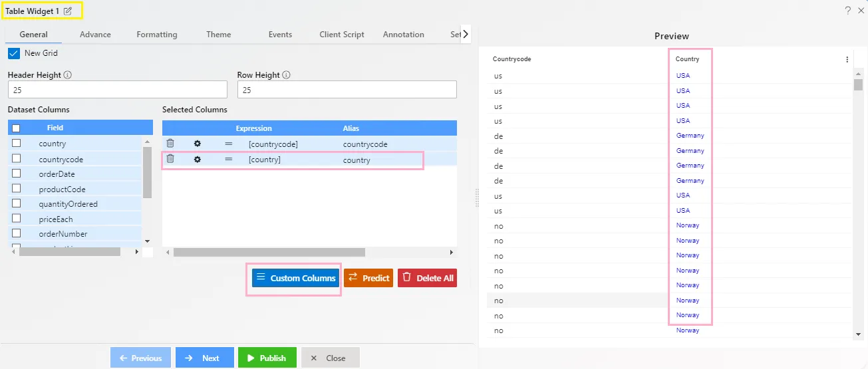868x369 pixels.
Task: Toggle select-all checkbox beside Field header
Action: [16, 128]
